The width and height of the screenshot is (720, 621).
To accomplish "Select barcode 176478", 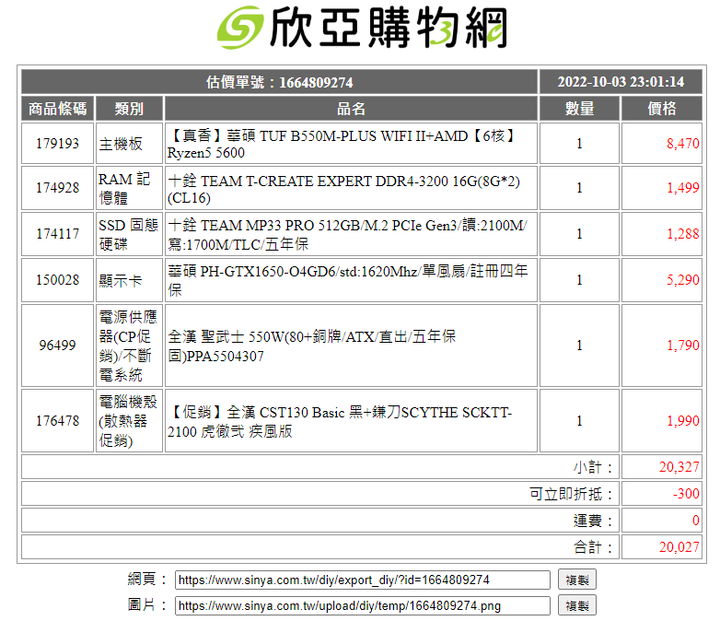I will pyautogui.click(x=57, y=421).
